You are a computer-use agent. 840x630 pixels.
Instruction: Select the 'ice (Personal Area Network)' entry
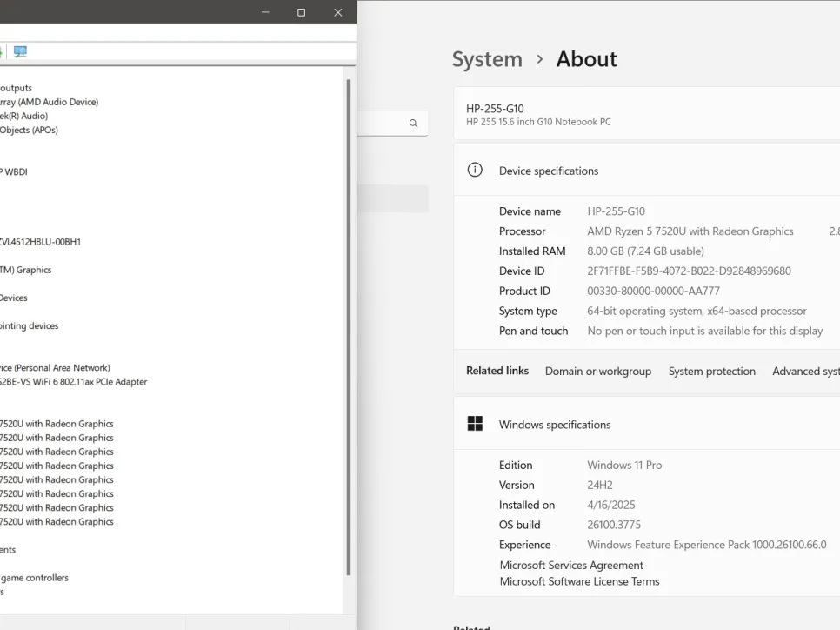[55, 368]
